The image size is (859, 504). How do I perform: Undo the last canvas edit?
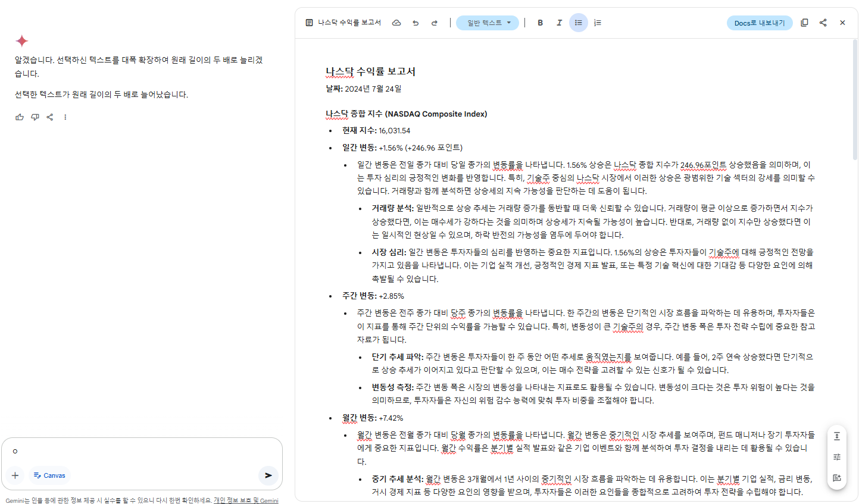click(x=416, y=23)
